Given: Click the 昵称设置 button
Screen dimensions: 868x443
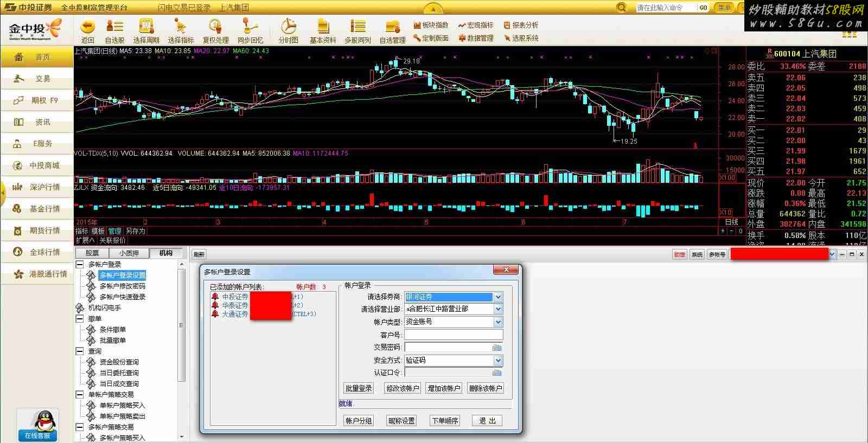Looking at the screenshot, I should click(401, 421).
